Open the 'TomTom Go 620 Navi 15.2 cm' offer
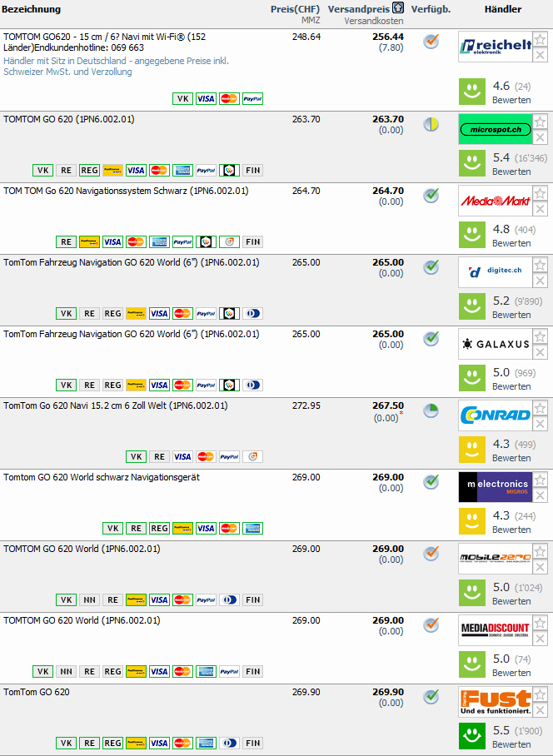 115,406
